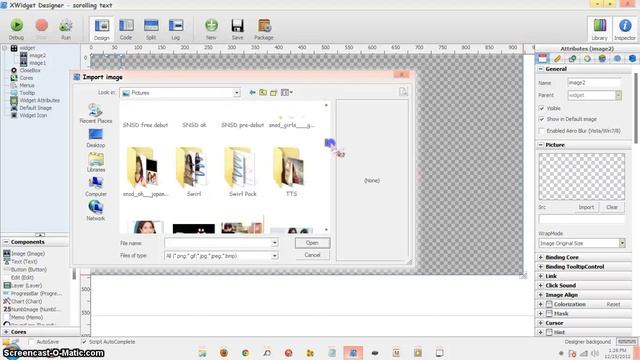The width and height of the screenshot is (640, 360).
Task: Click the Import picture button
Action: coord(586,207)
